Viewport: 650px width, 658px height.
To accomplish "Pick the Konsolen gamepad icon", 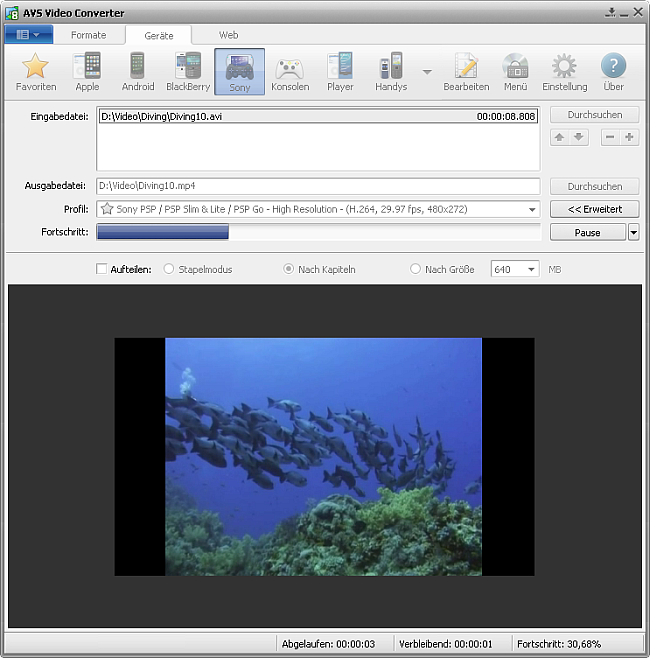I will click(x=290, y=71).
